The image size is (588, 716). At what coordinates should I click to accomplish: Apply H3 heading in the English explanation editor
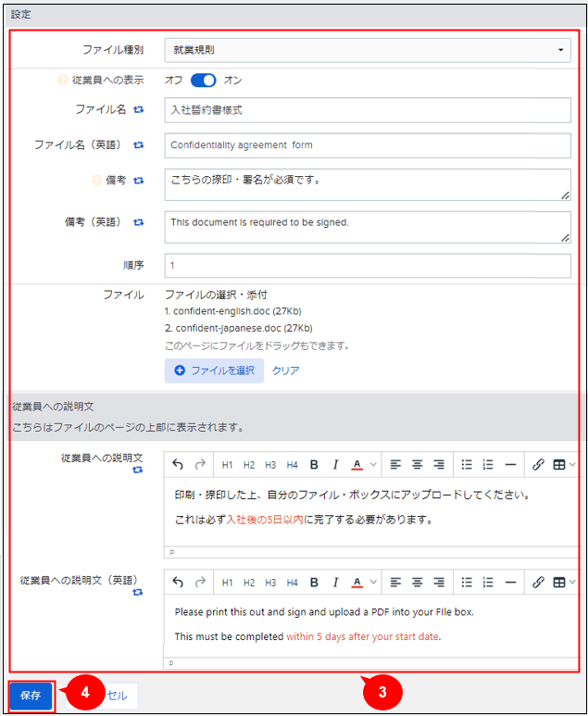tap(270, 583)
